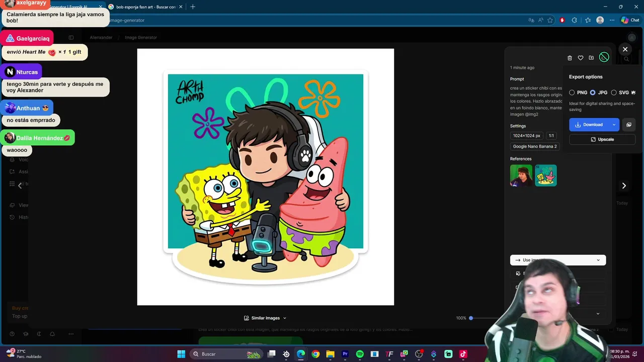The image size is (644, 362).
Task: Open the SpongeBob reference thumbnail
Action: coord(546,175)
